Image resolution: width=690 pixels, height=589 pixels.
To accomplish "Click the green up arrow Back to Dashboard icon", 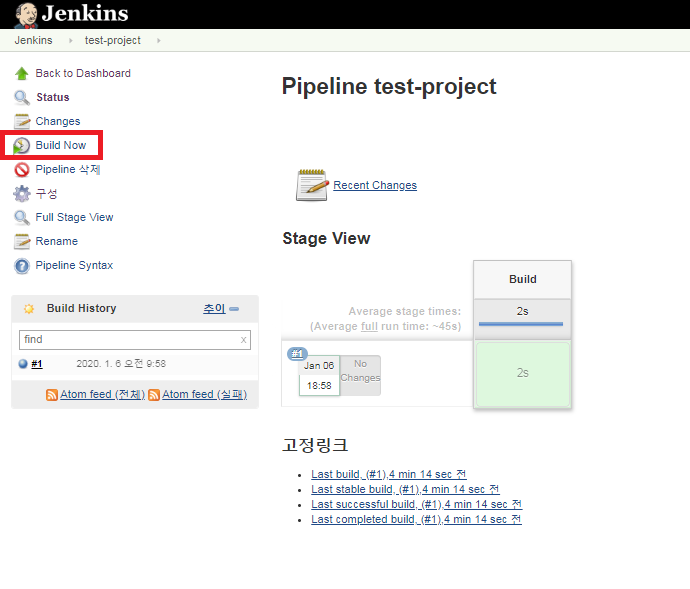I will point(22,73).
